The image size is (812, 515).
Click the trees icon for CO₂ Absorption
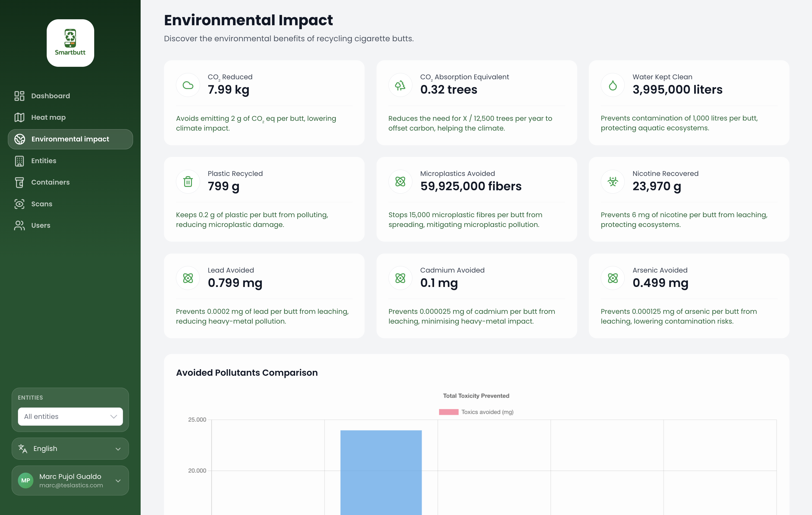[400, 85]
